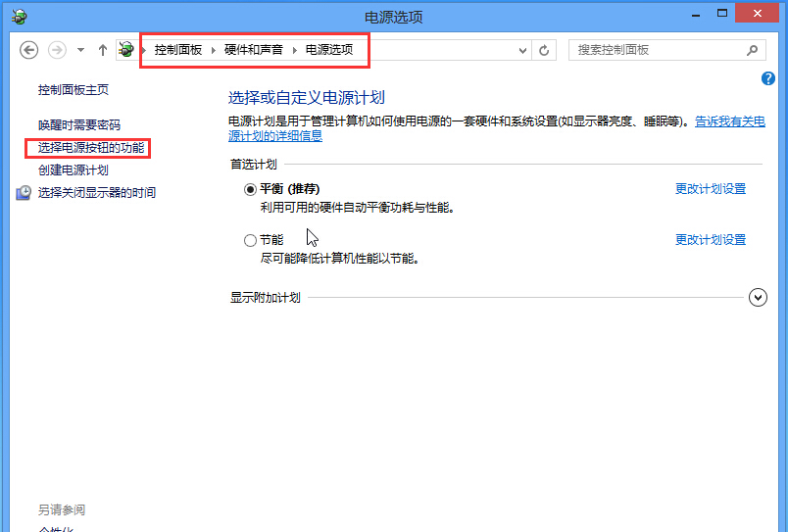Click the Forward navigation arrow
The image size is (788, 532).
point(57,50)
